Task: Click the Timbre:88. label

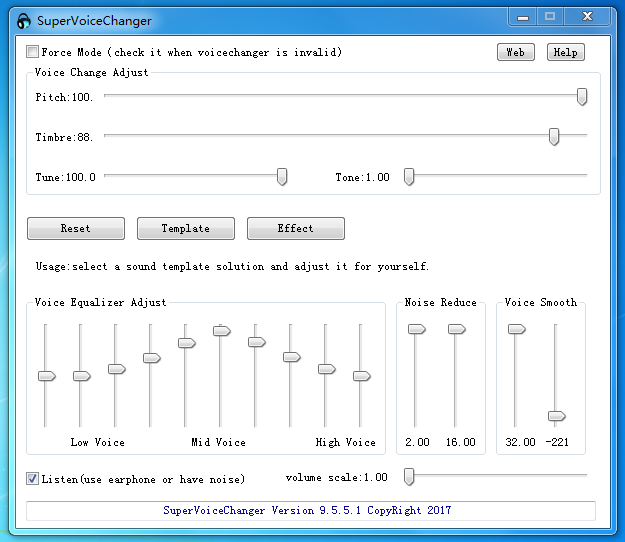Action: click(x=64, y=137)
